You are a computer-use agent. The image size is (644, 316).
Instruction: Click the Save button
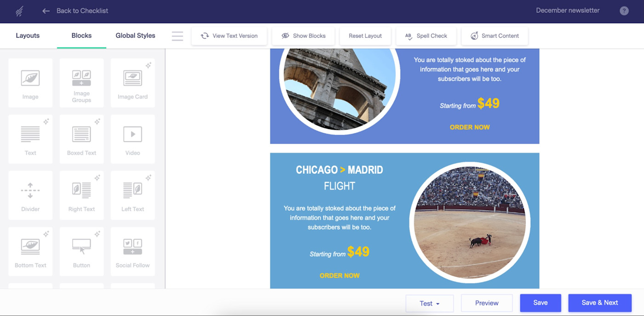540,303
